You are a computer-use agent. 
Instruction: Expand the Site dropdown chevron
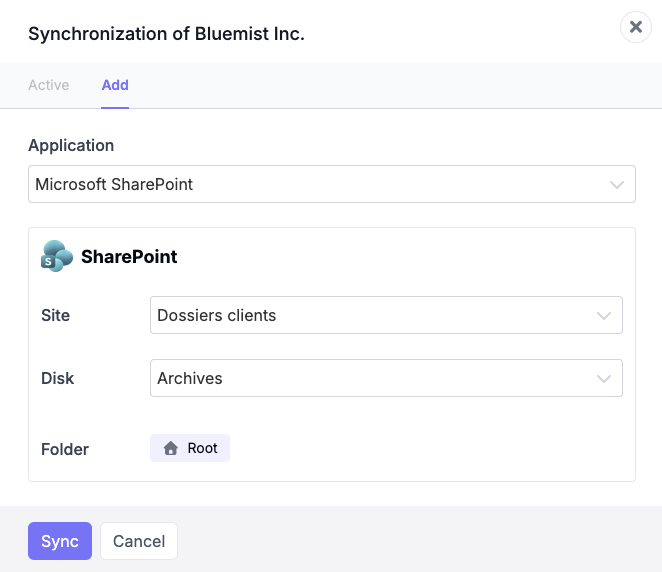pyautogui.click(x=604, y=315)
